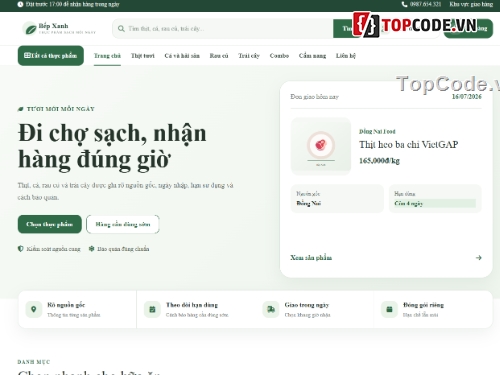The height and width of the screenshot is (375, 500).
Task: Go to the Trang chủ tab
Action: point(107,56)
